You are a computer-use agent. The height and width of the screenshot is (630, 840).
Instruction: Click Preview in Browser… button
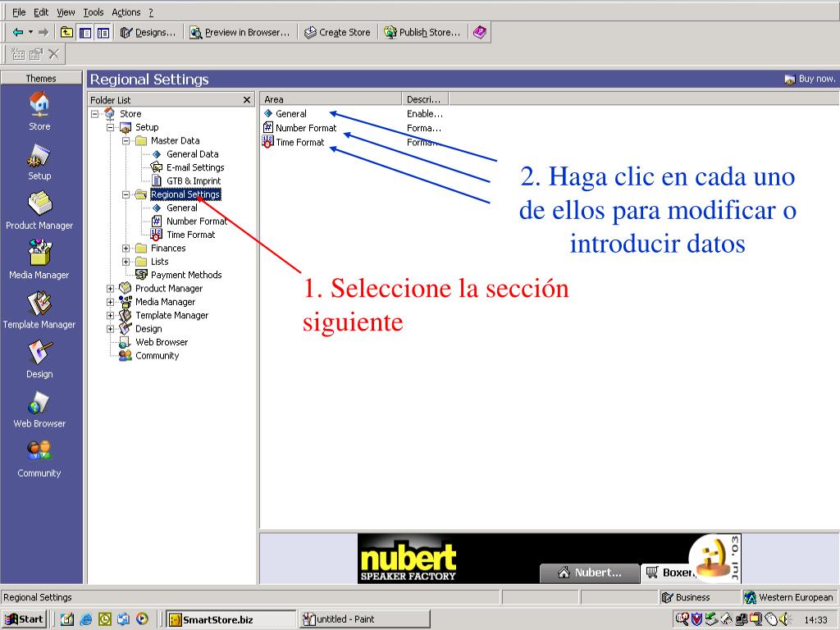point(240,33)
